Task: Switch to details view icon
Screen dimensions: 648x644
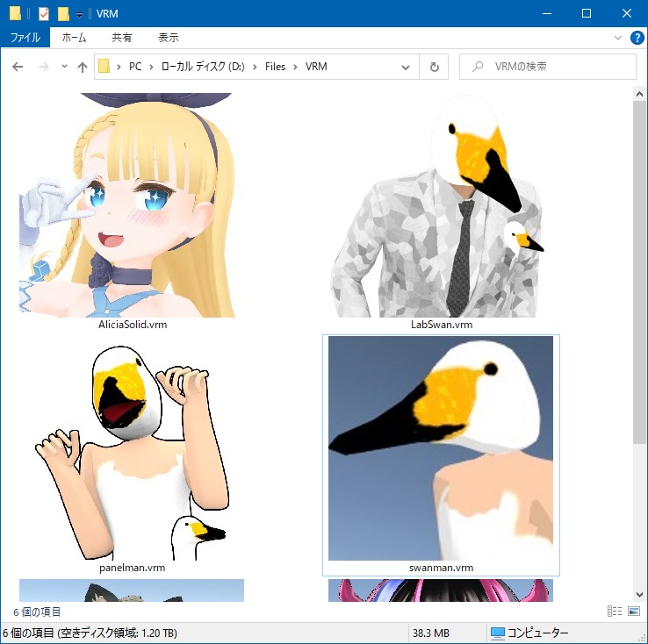Action: pyautogui.click(x=614, y=611)
